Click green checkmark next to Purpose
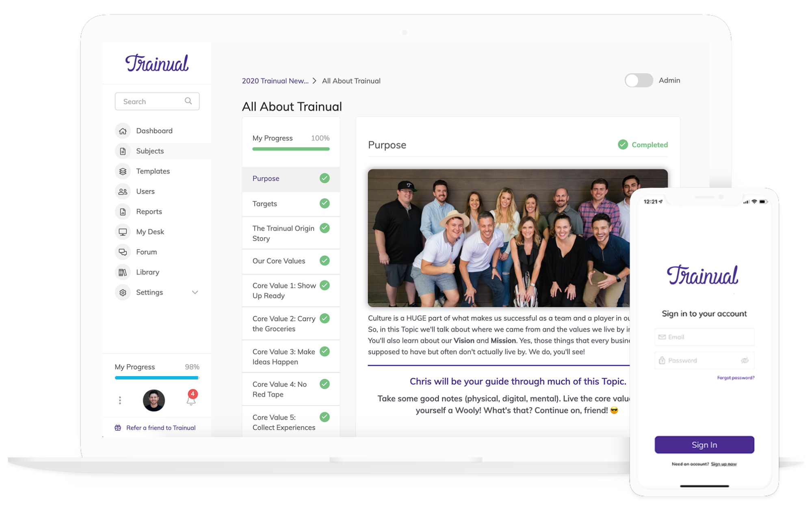 point(325,178)
